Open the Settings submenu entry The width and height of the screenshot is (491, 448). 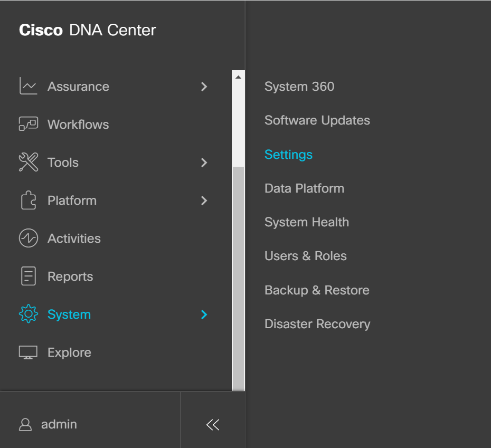(x=288, y=155)
